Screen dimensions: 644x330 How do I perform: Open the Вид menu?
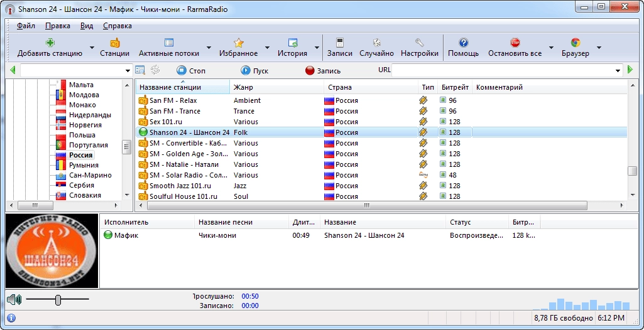87,26
